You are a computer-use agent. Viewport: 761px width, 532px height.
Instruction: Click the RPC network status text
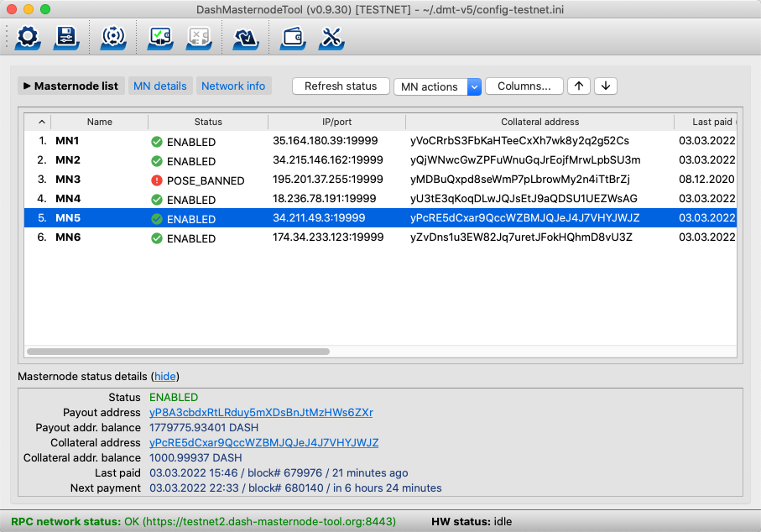203,522
